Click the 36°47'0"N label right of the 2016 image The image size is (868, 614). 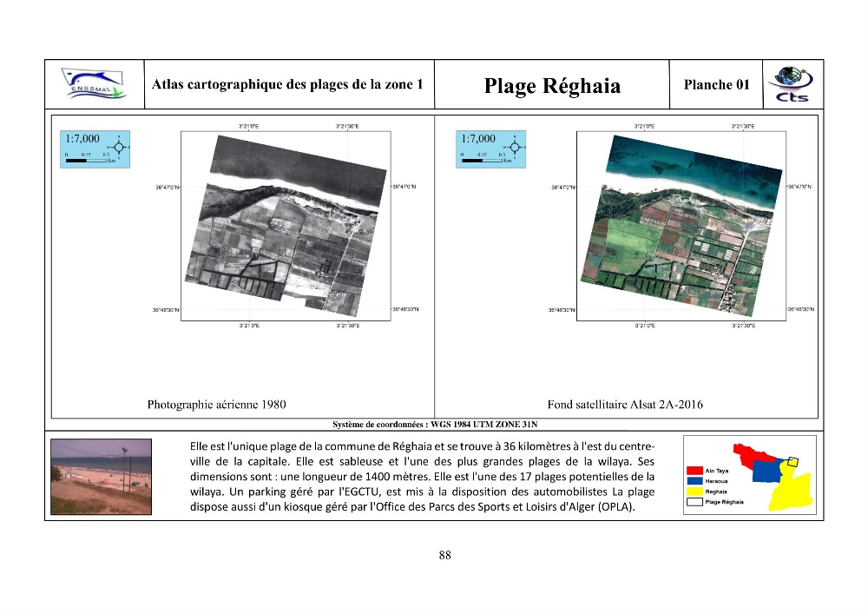[799, 187]
